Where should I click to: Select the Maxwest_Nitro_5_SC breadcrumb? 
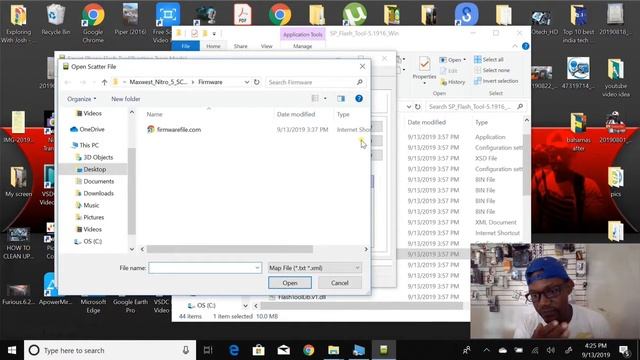158,82
